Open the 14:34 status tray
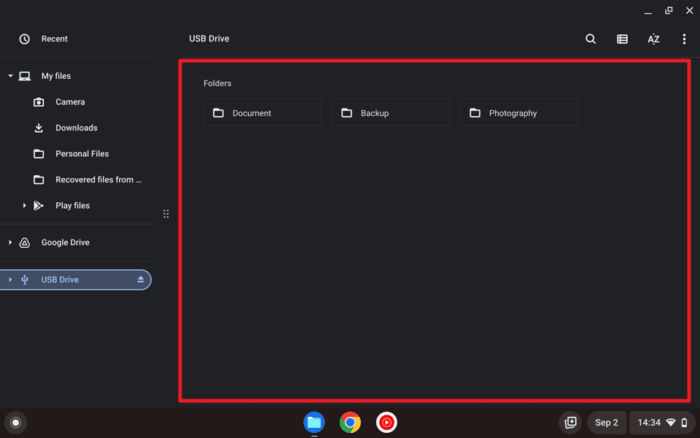This screenshot has height=438, width=700. pyautogui.click(x=662, y=422)
